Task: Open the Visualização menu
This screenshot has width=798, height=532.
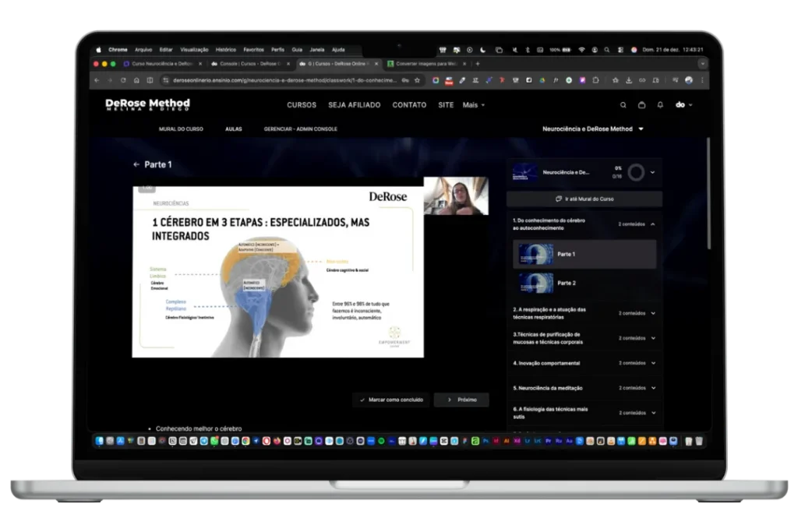Action: (x=194, y=50)
